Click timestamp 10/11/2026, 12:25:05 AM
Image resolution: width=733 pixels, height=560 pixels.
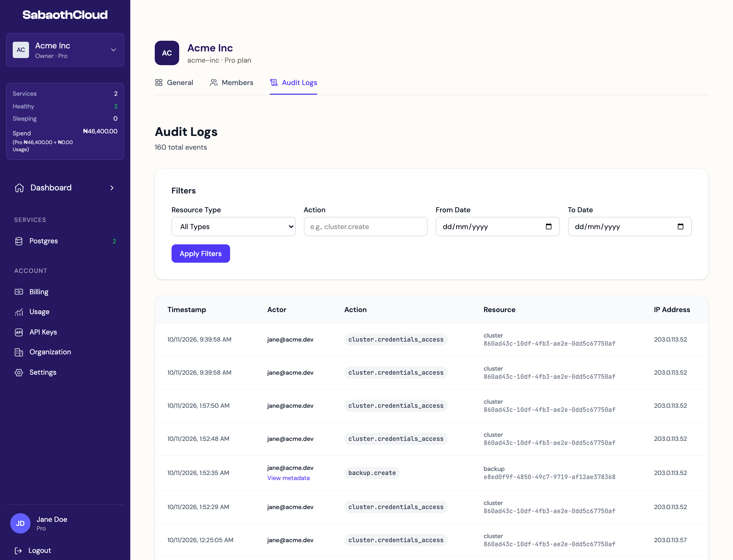tap(200, 540)
